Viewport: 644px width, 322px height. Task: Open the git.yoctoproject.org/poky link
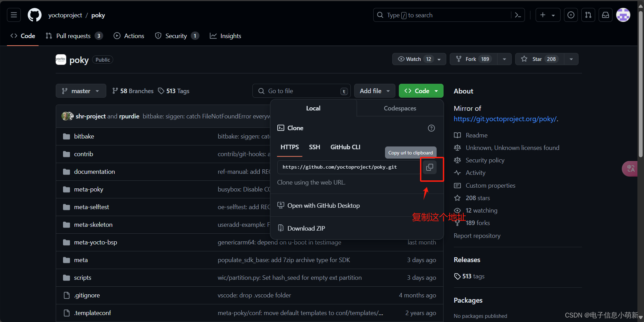(505, 119)
